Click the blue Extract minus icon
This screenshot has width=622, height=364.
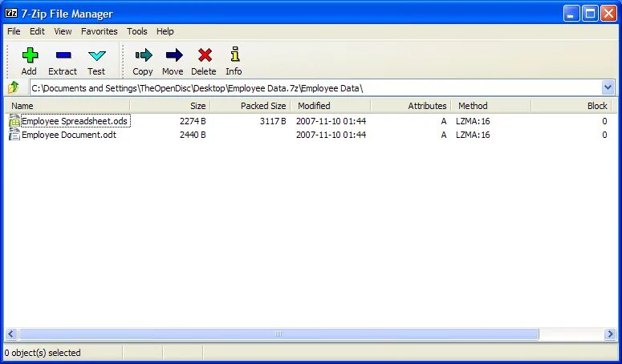(63, 55)
